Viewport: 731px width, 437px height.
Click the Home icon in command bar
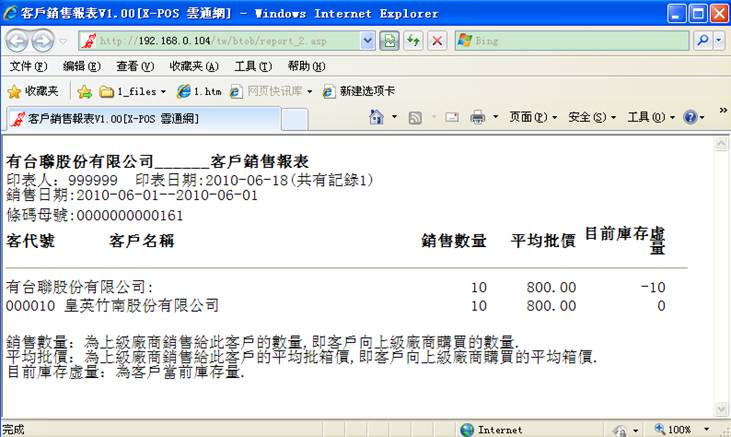coord(377,117)
